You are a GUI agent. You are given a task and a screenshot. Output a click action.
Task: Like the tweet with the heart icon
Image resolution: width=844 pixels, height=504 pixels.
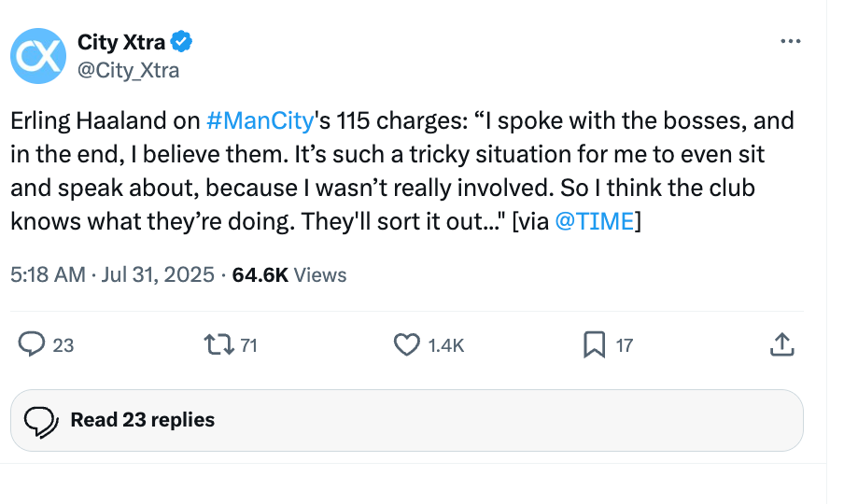coord(406,344)
